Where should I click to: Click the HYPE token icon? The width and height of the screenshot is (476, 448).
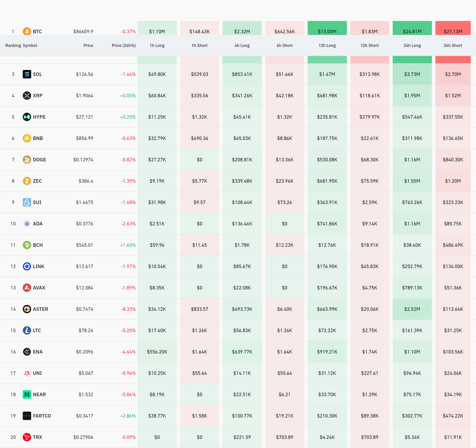point(27,117)
